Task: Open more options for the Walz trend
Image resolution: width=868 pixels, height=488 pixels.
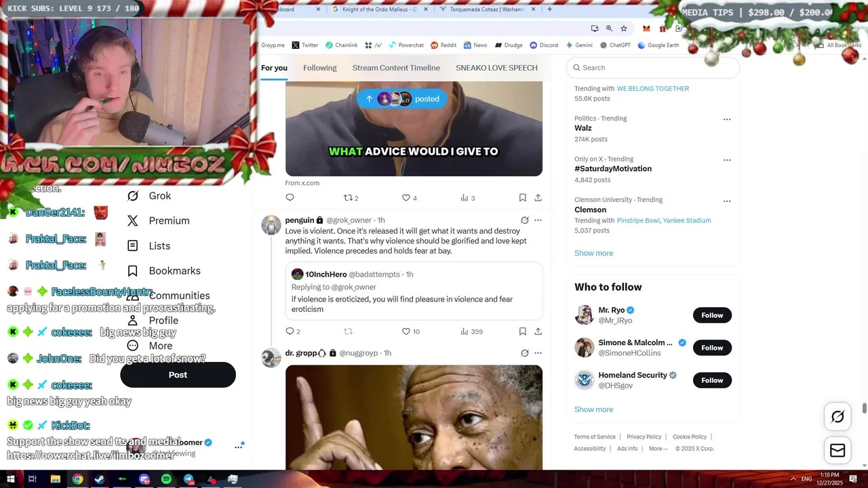Action: (x=727, y=119)
